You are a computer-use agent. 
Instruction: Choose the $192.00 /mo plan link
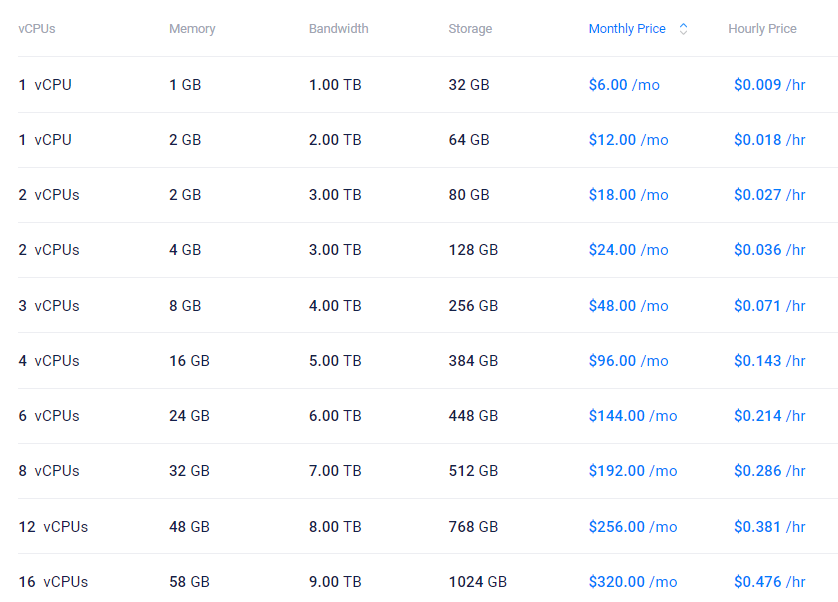633,471
